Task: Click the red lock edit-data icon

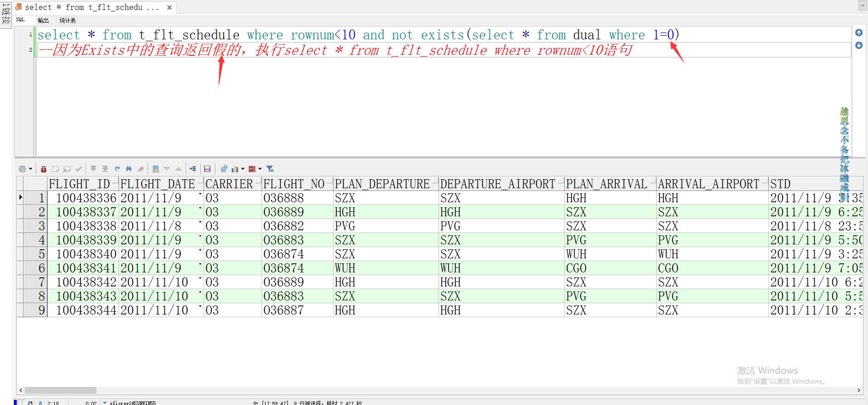Action: click(x=43, y=169)
